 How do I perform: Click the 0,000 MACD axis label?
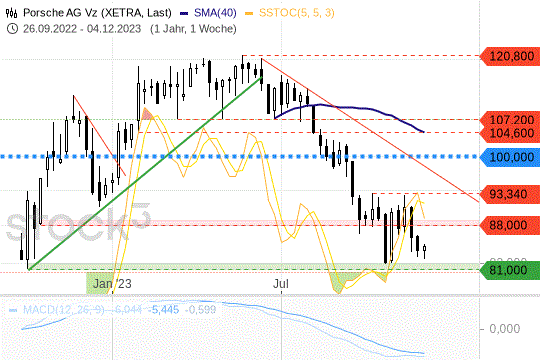(505, 328)
